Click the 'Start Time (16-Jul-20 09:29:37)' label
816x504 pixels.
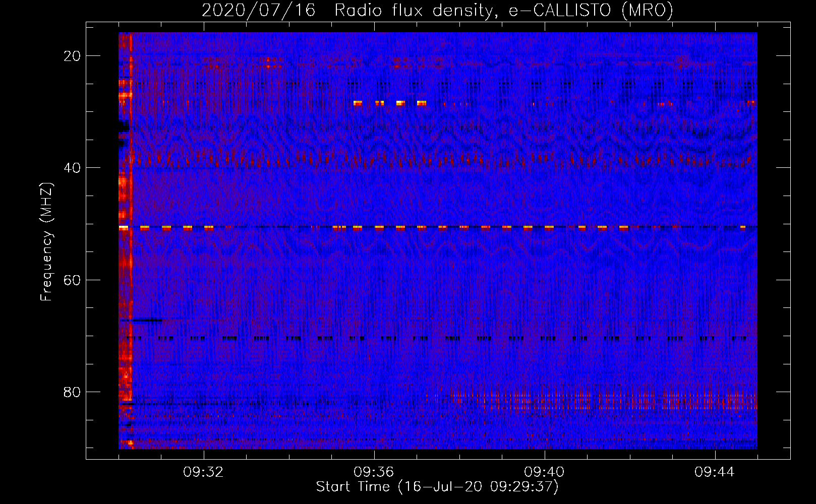(437, 487)
